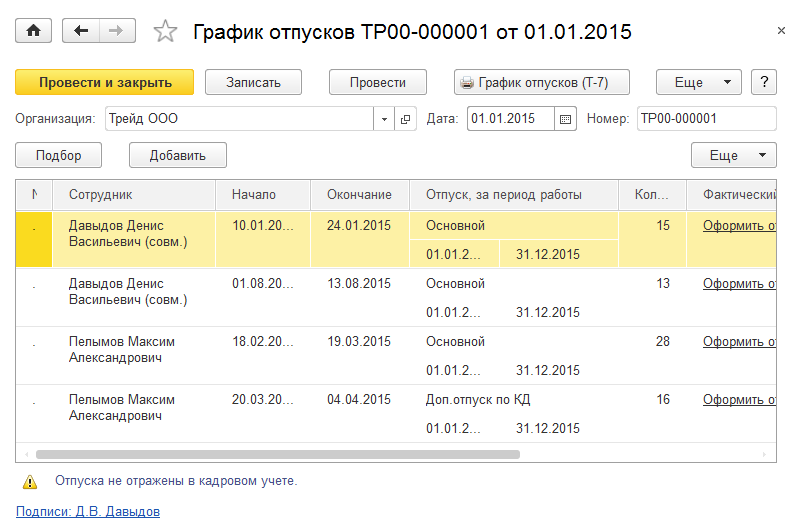Screen dimensions: 800x524
Task: Click the Home icon button
Action: click(34, 31)
